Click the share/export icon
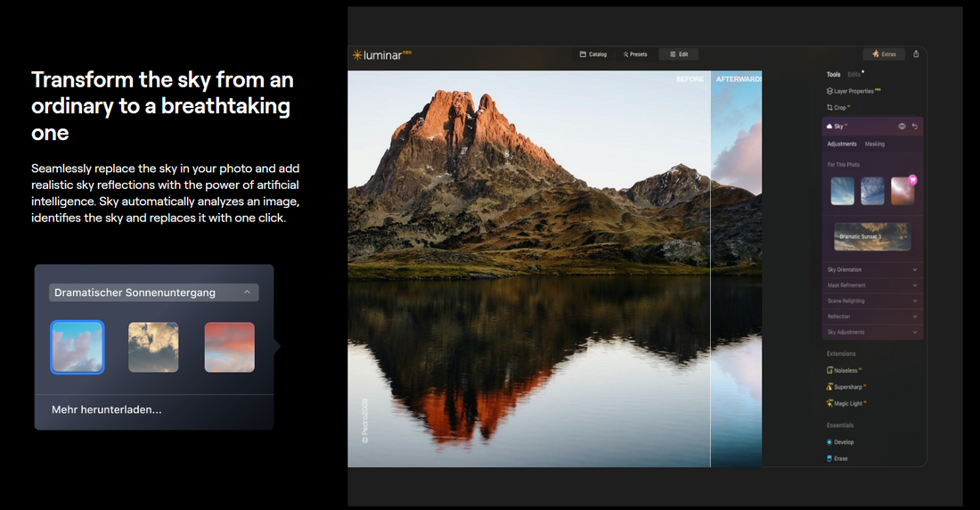Image resolution: width=980 pixels, height=510 pixels. pos(916,54)
